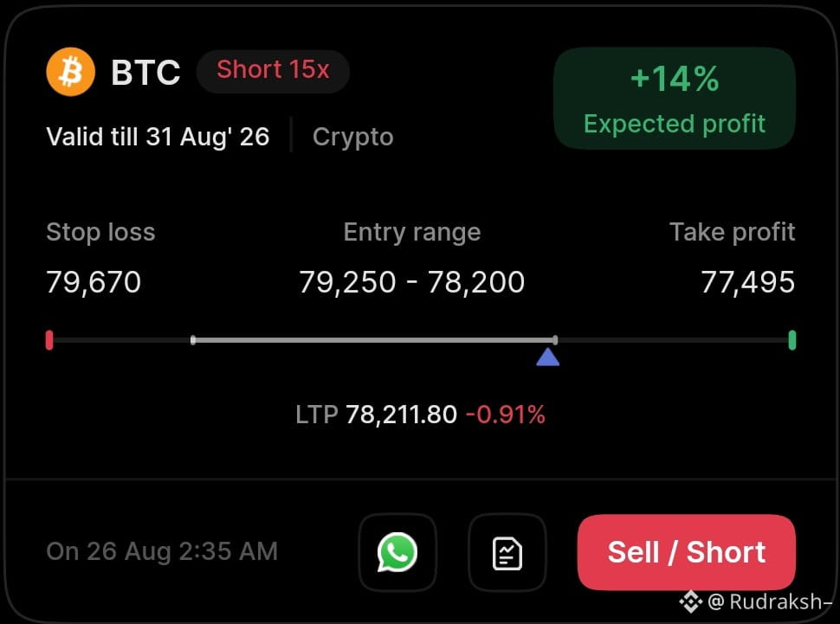
Task: Click the @ Rudraksh watermark username
Action: [x=770, y=602]
